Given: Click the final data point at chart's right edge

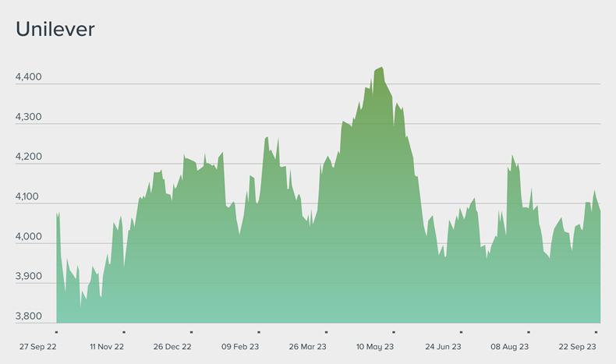Looking at the screenshot, I should coord(600,211).
